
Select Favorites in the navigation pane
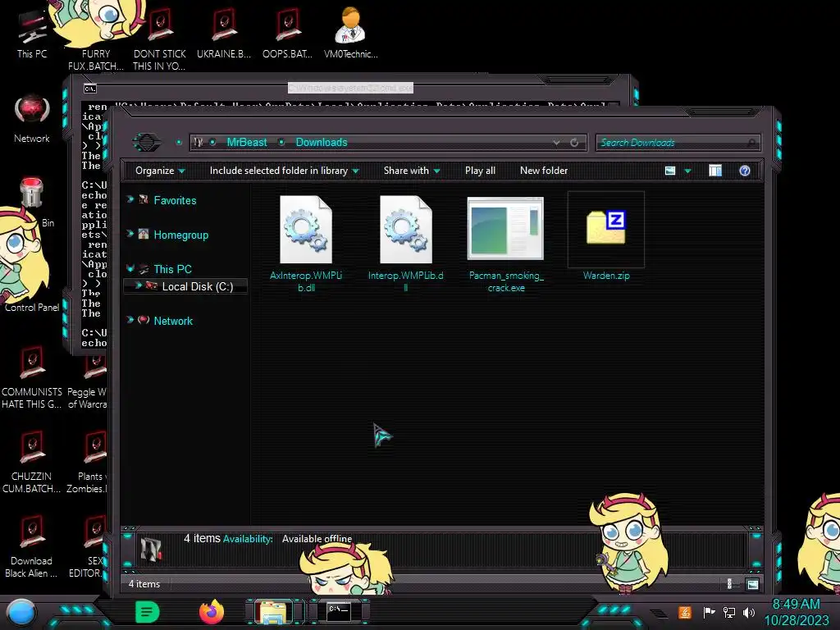(176, 200)
